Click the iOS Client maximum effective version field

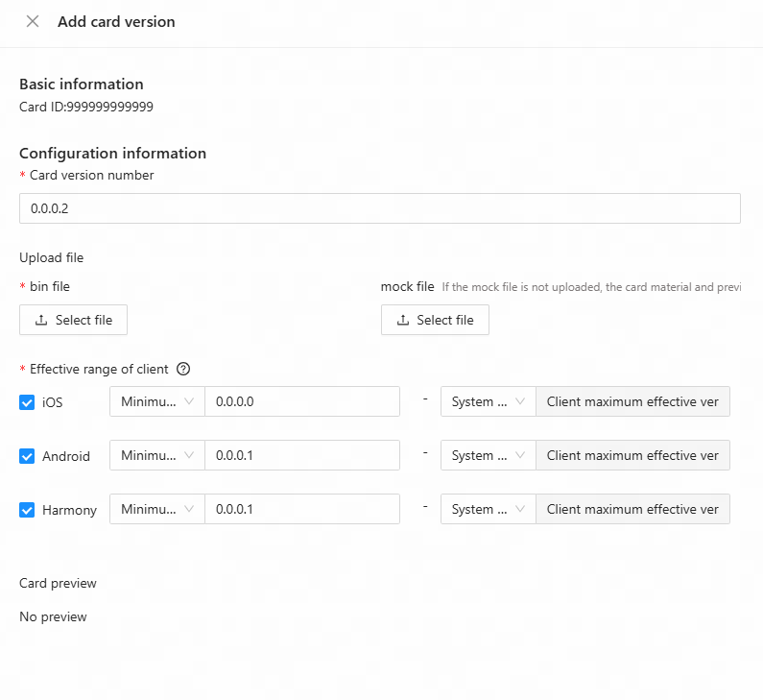[x=632, y=401]
